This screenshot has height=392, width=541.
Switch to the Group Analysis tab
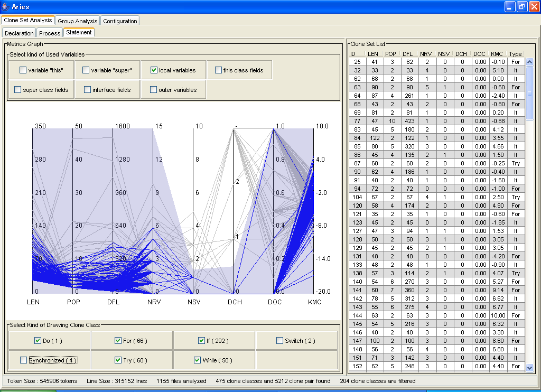pos(77,21)
